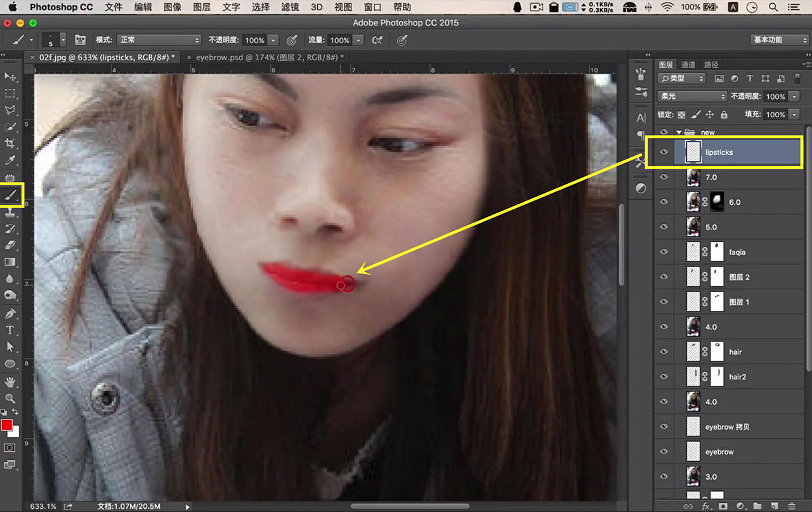
Task: Switch to the 通道 panel tab
Action: pyautogui.click(x=688, y=65)
